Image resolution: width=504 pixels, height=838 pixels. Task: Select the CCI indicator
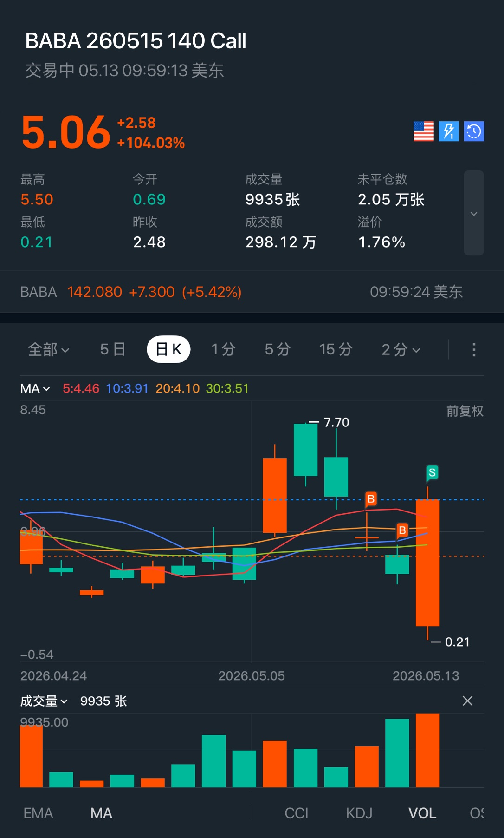click(296, 813)
